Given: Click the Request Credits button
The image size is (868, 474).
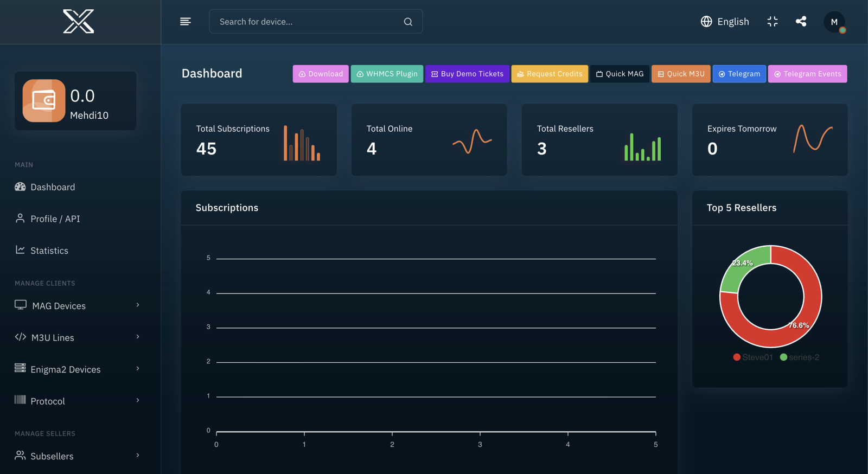Looking at the screenshot, I should tap(549, 74).
